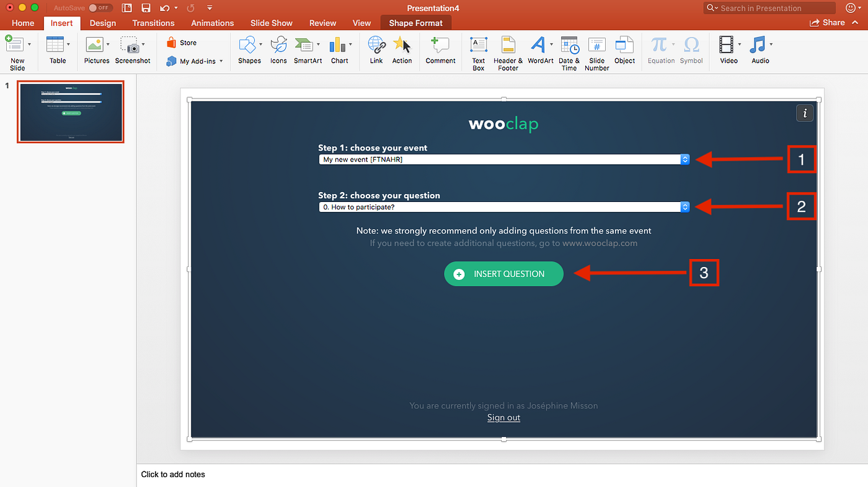Open the Shape Format tab
This screenshot has width=868, height=487.
[416, 23]
